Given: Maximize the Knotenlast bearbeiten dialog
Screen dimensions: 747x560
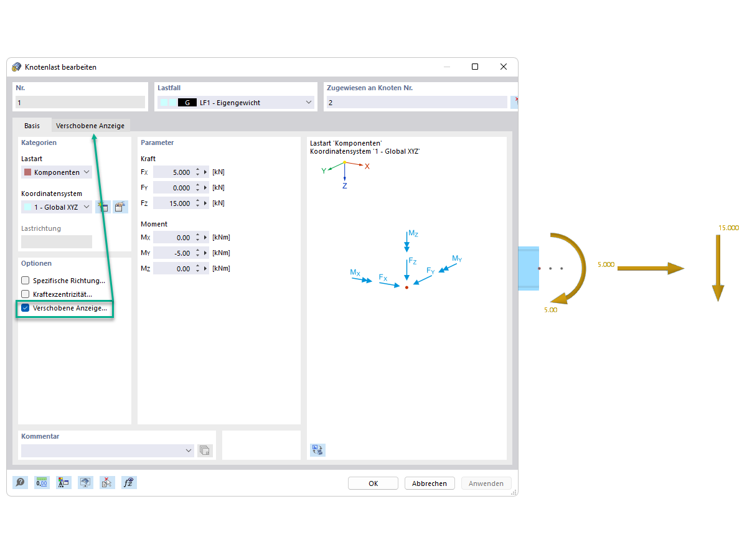Looking at the screenshot, I should [475, 67].
